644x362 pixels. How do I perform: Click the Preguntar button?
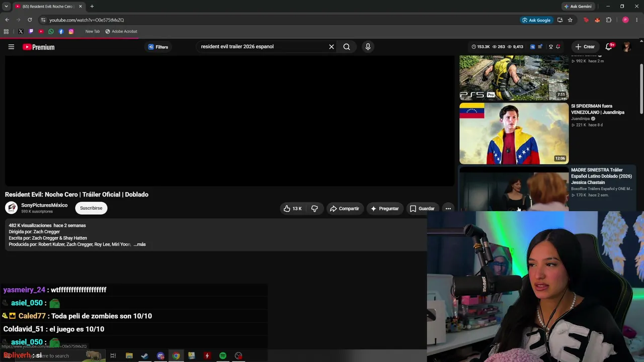tap(384, 209)
